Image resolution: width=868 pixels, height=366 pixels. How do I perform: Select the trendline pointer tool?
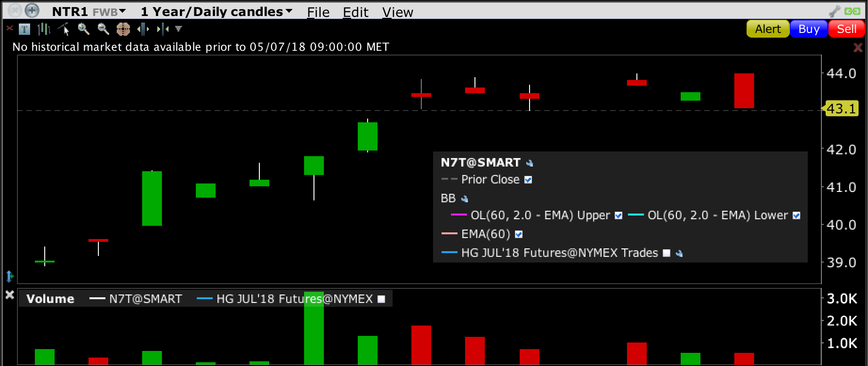coord(64,30)
